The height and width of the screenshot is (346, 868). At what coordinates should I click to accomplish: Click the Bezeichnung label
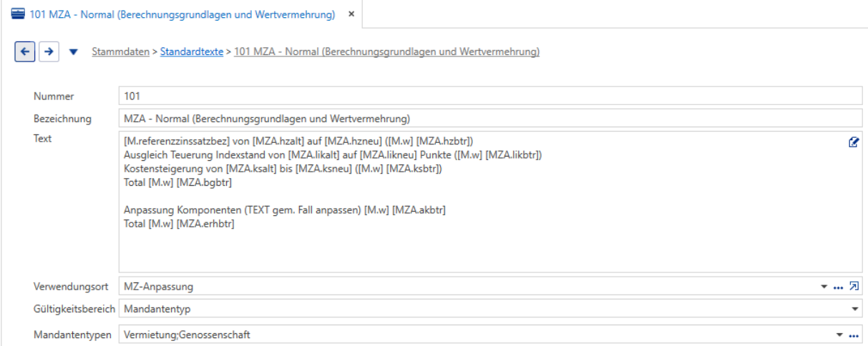pyautogui.click(x=62, y=119)
